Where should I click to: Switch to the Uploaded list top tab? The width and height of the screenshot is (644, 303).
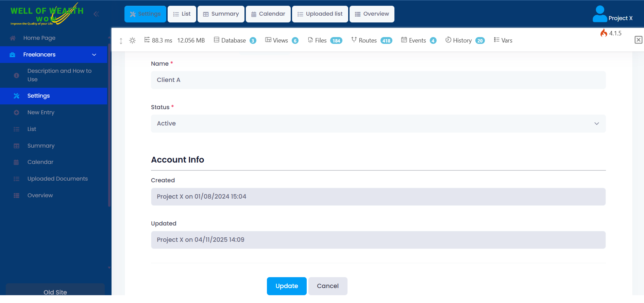(x=320, y=14)
